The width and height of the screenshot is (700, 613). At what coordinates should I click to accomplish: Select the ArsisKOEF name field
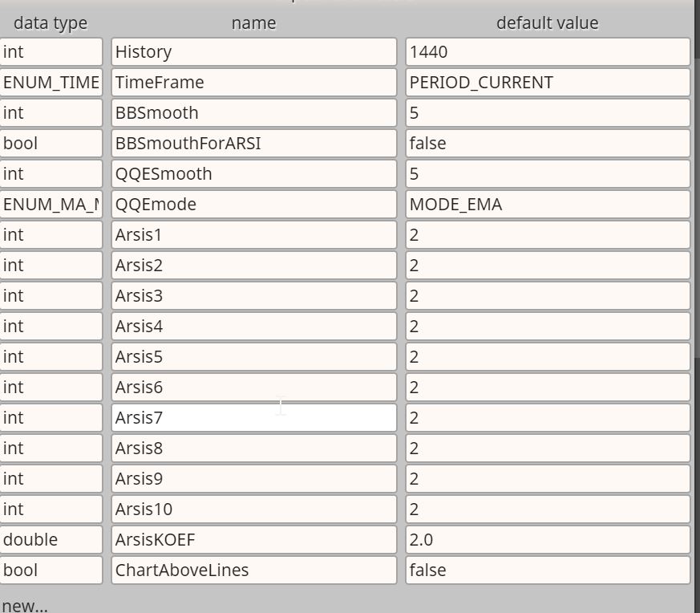[253, 540]
